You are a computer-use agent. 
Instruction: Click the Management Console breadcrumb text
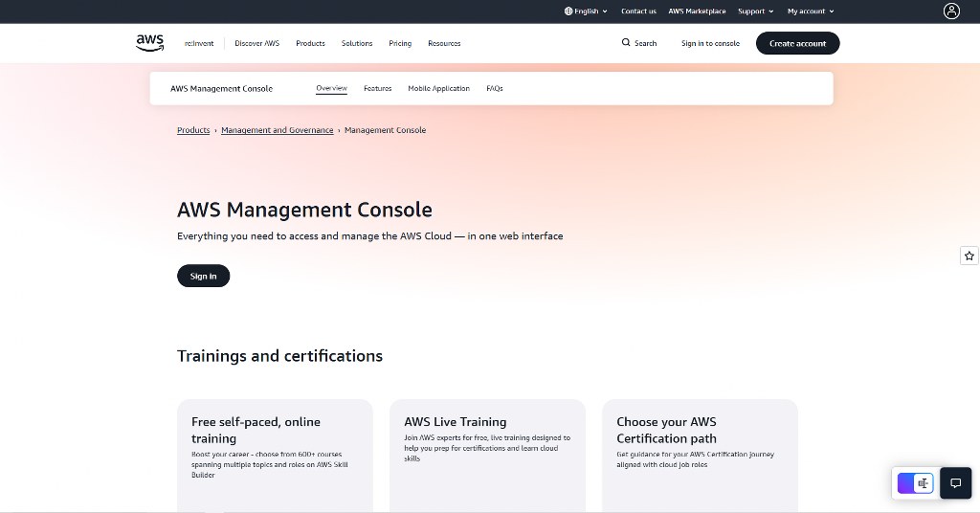click(x=385, y=130)
